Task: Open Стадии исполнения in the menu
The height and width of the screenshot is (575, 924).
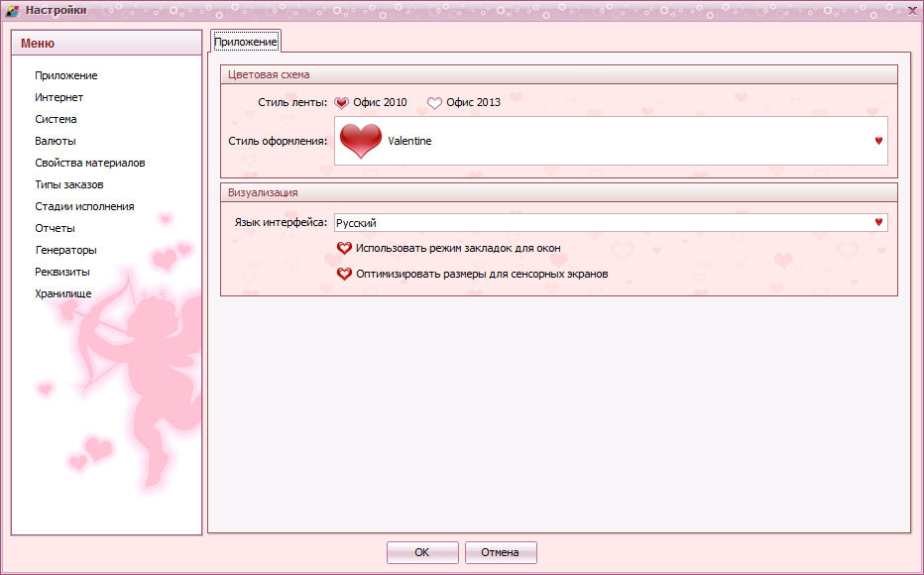Action: click(x=85, y=206)
